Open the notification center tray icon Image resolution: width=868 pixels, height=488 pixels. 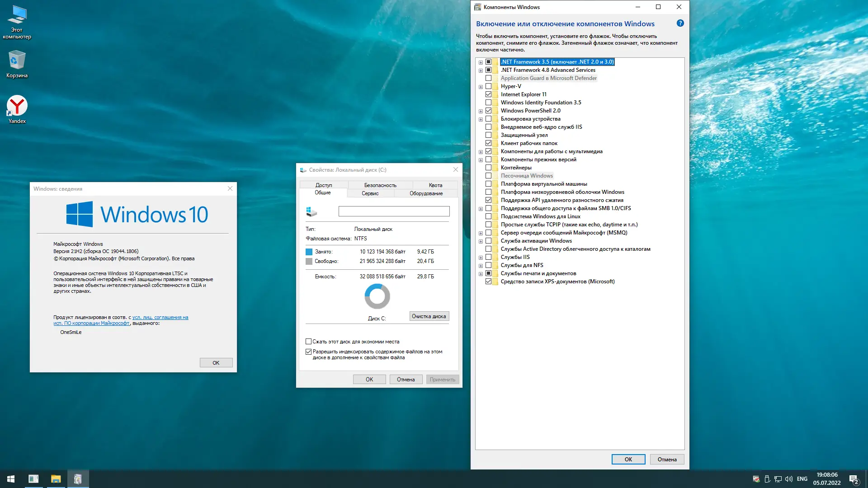[x=854, y=479]
